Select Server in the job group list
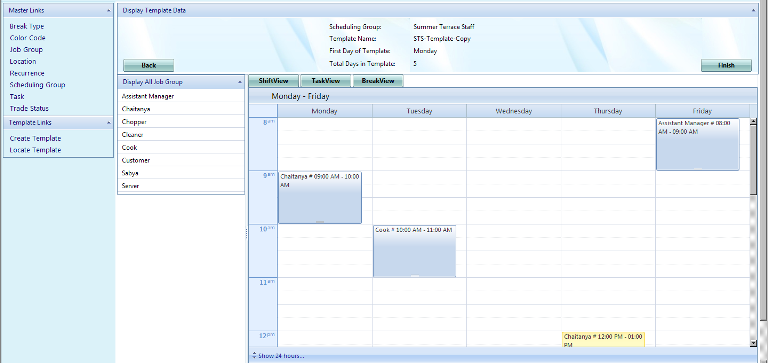 [181, 186]
